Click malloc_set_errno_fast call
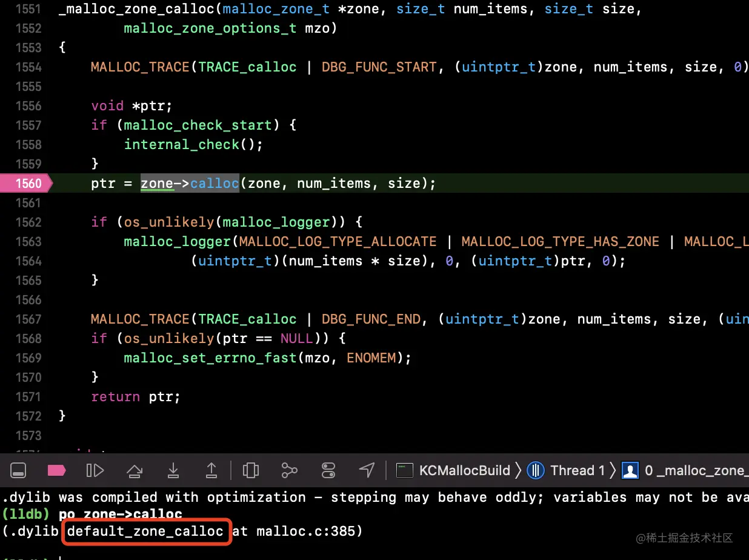Image resolution: width=749 pixels, height=560 pixels. click(210, 358)
